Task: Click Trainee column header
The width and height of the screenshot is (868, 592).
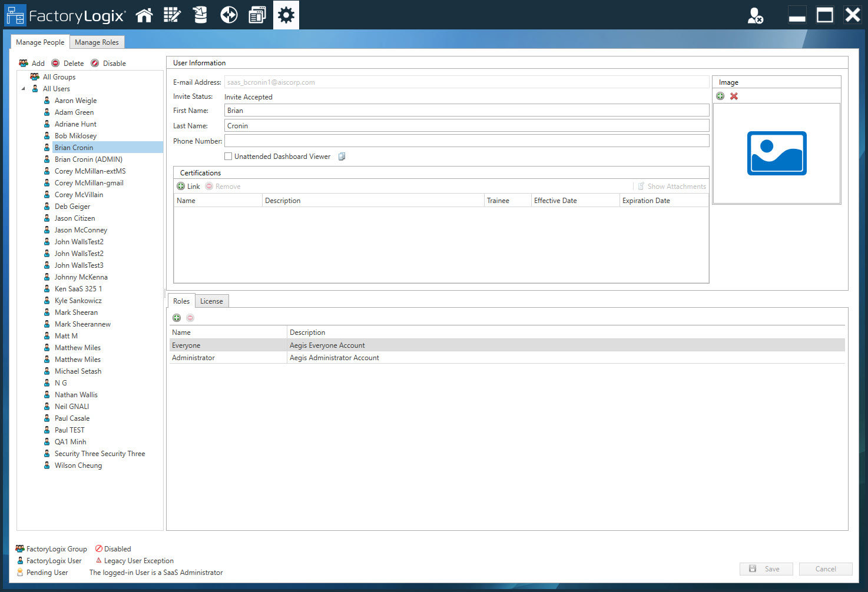Action: [x=508, y=201]
